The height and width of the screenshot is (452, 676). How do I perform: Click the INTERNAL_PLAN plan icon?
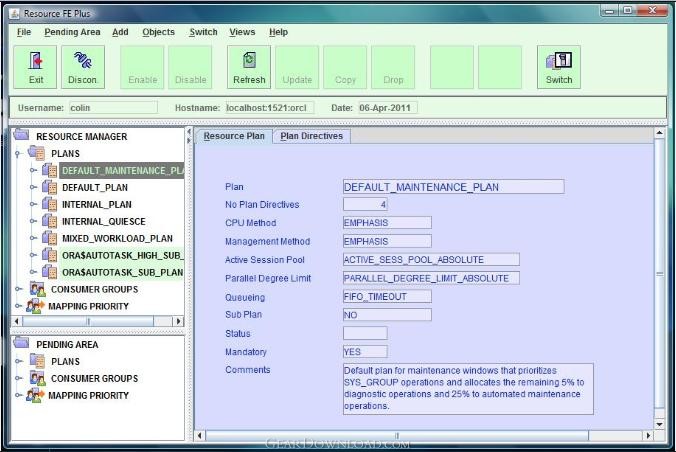point(50,204)
